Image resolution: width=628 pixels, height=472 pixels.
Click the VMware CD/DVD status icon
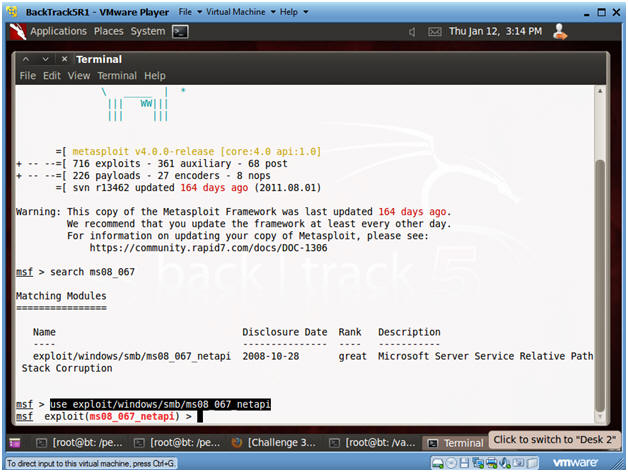[x=451, y=463]
